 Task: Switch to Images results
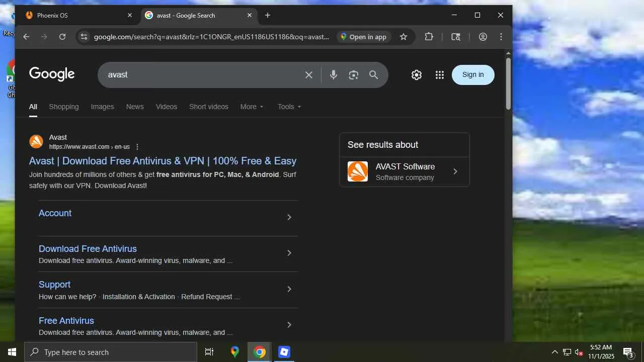(x=102, y=107)
